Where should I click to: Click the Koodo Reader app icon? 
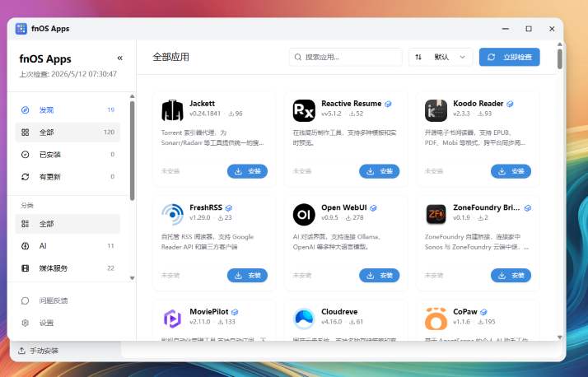click(436, 110)
